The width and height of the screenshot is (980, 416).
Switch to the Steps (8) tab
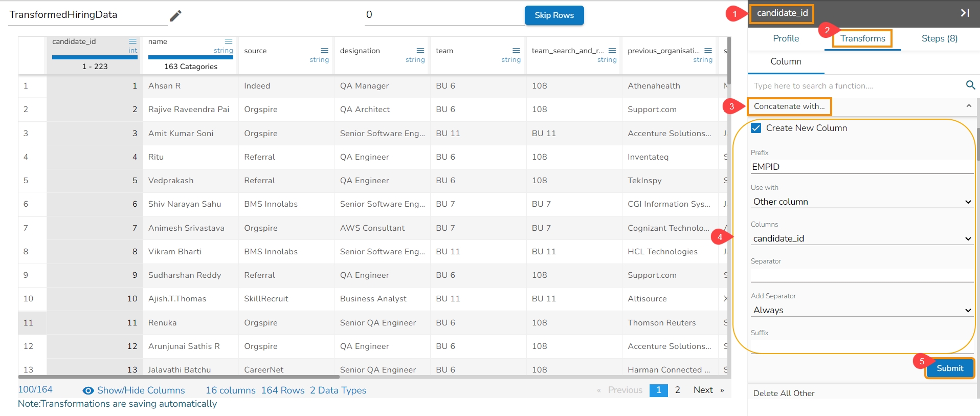pyautogui.click(x=939, y=38)
